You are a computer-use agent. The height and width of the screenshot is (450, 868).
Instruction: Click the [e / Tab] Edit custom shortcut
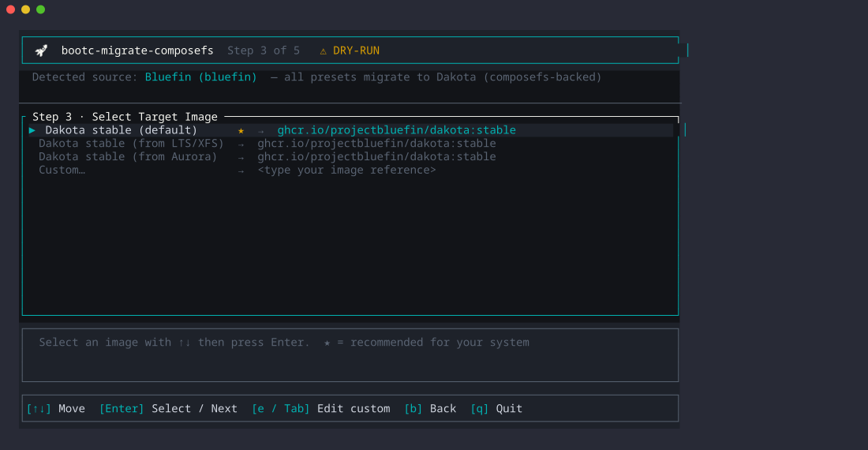(x=321, y=408)
